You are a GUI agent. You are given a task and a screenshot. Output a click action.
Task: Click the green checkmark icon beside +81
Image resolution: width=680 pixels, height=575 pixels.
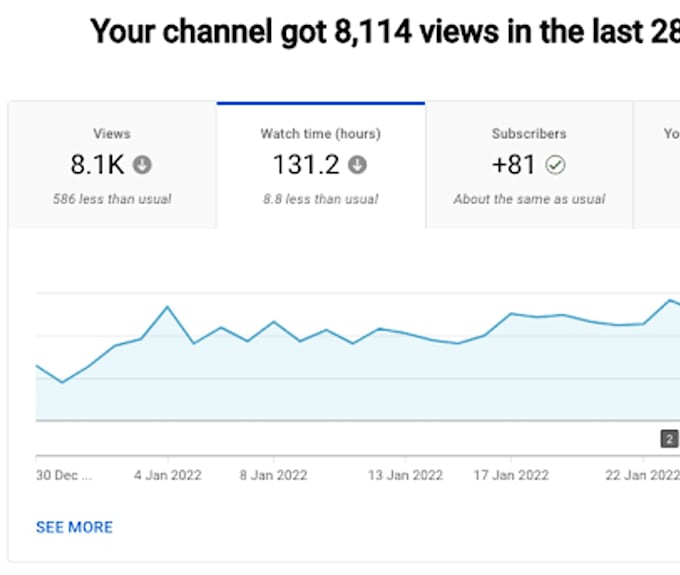[555, 165]
